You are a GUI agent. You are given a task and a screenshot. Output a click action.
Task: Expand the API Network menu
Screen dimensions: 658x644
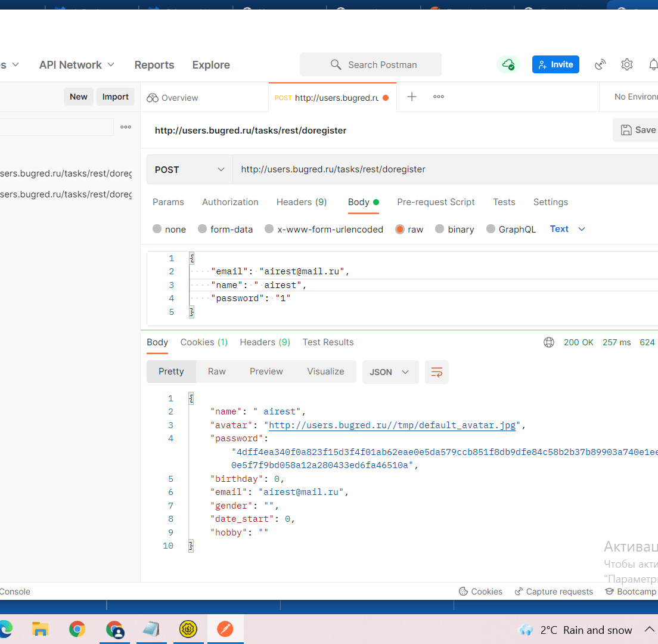click(77, 65)
